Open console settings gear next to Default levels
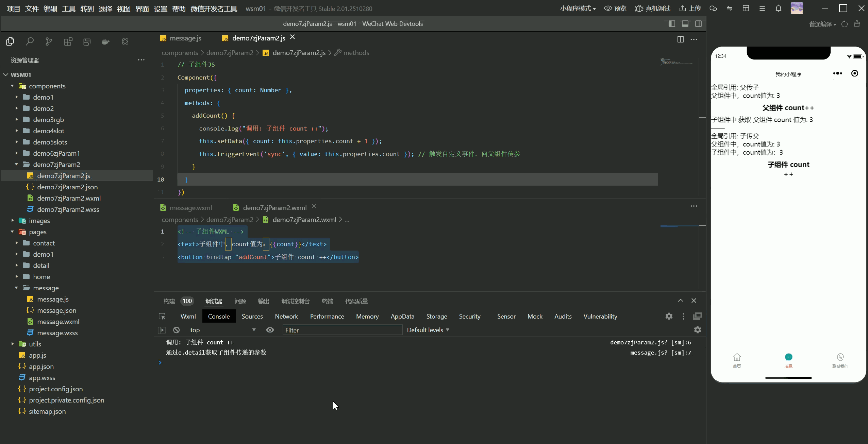Screen dimensions: 868x444 click(x=697, y=330)
